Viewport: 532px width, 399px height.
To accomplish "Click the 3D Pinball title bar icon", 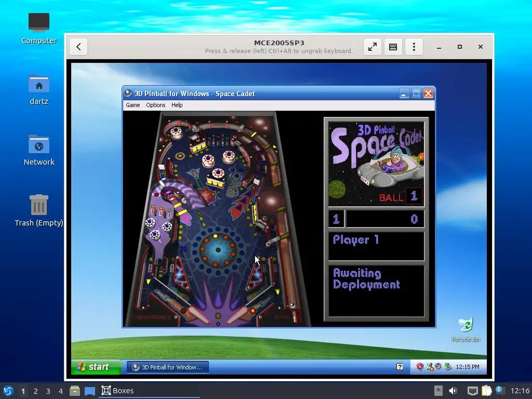I will click(128, 93).
